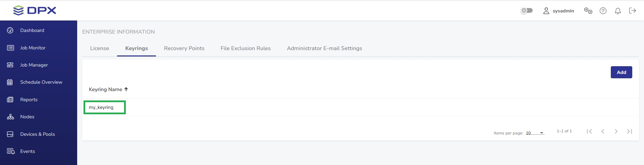Open the Dashboard from the sidebar
644x165 pixels.
[x=32, y=30]
